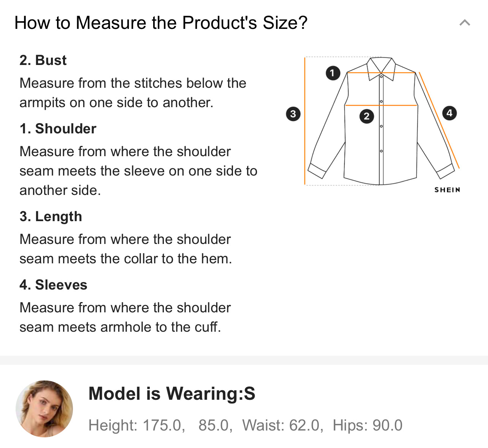
Task: Collapse the size guide with the chevron arrow
Action: click(464, 23)
